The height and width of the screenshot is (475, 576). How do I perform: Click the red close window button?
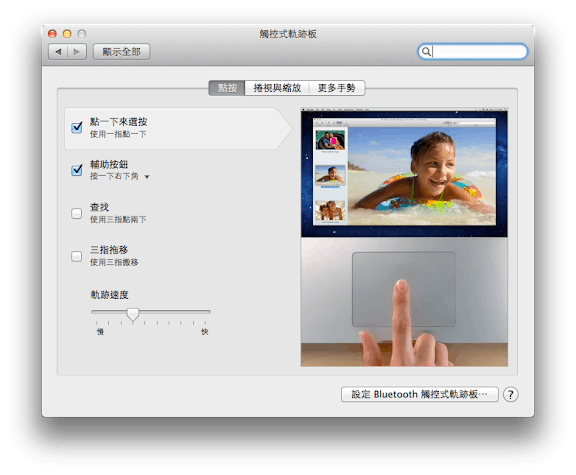[x=52, y=34]
